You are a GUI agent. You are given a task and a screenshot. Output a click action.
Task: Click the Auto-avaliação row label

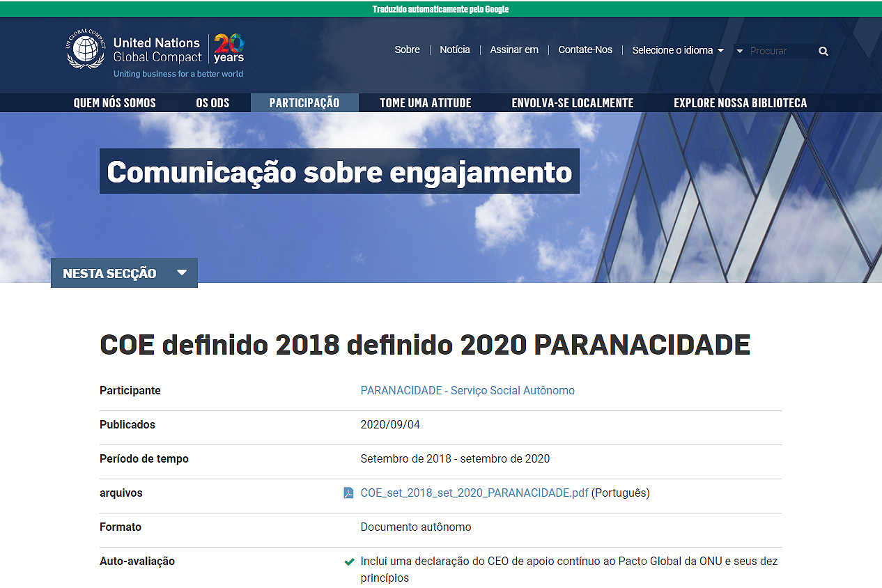pyautogui.click(x=137, y=562)
